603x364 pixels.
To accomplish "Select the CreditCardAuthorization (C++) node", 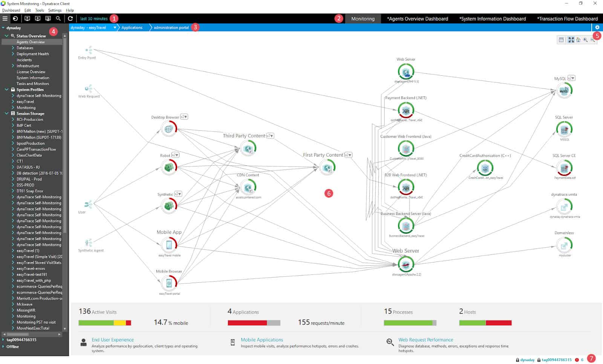I will (x=485, y=168).
